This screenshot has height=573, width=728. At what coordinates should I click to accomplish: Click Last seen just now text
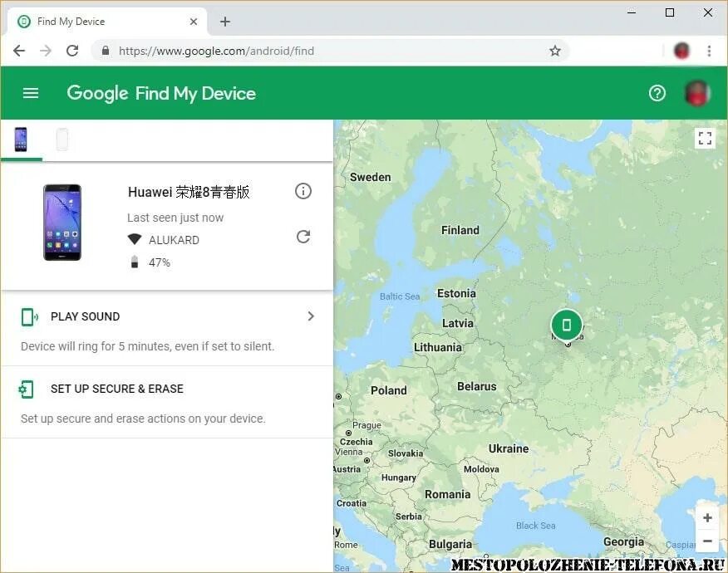tap(175, 218)
